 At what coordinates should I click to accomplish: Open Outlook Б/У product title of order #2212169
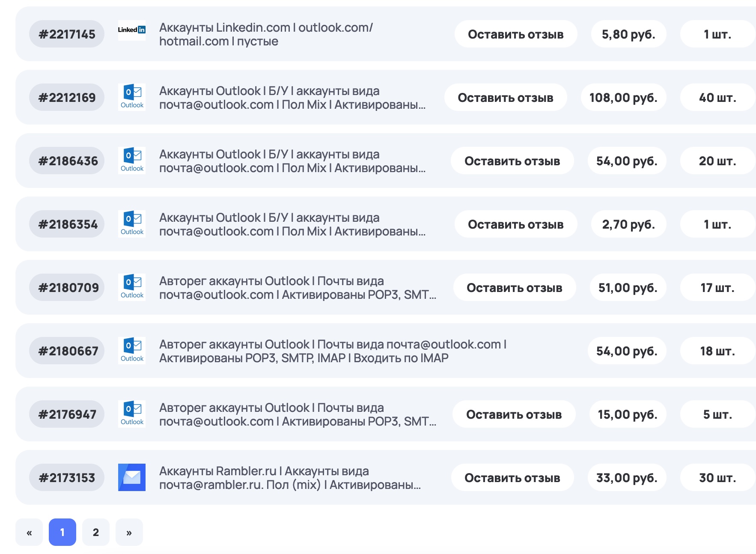point(292,98)
